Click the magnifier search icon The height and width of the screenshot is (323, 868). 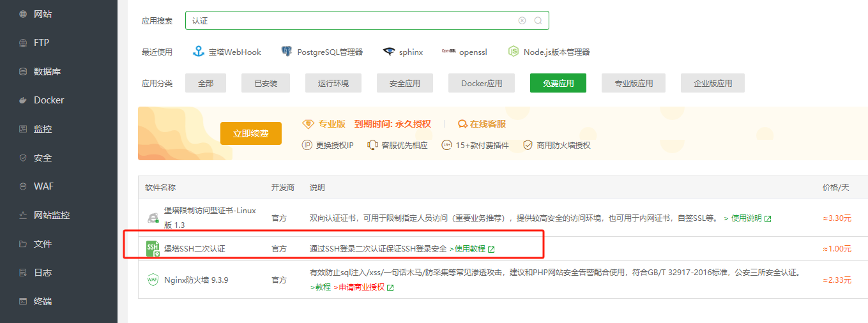[538, 20]
